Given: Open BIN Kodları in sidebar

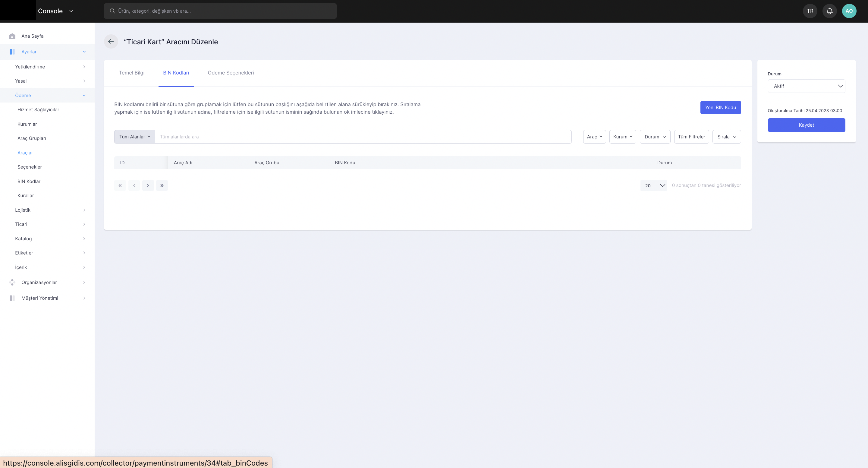Looking at the screenshot, I should pyautogui.click(x=30, y=182).
